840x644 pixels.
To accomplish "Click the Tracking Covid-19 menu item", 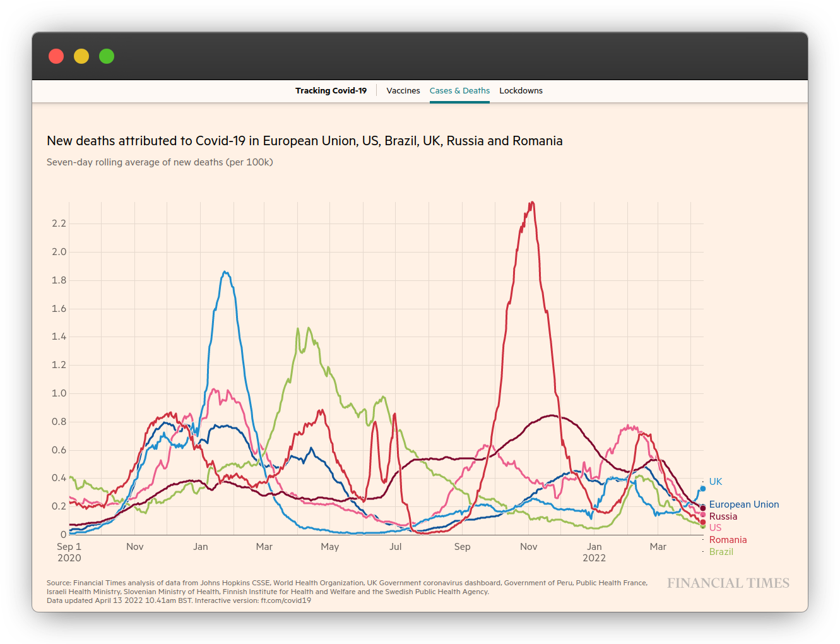I will point(331,90).
